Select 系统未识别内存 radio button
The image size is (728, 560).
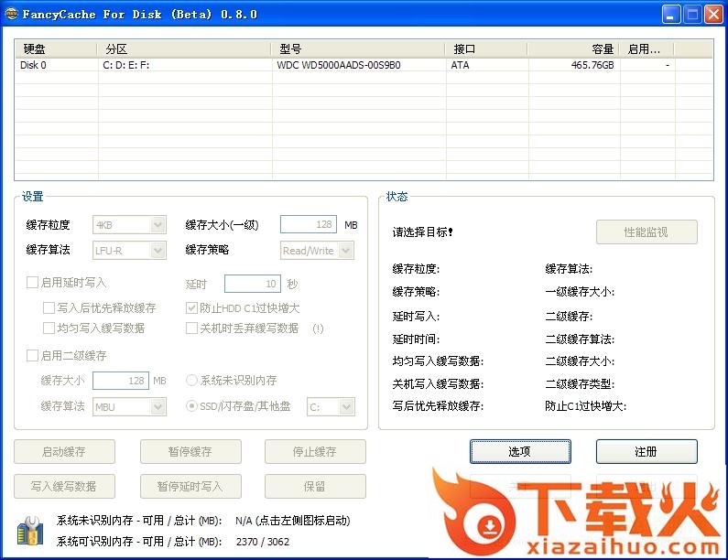click(x=191, y=381)
